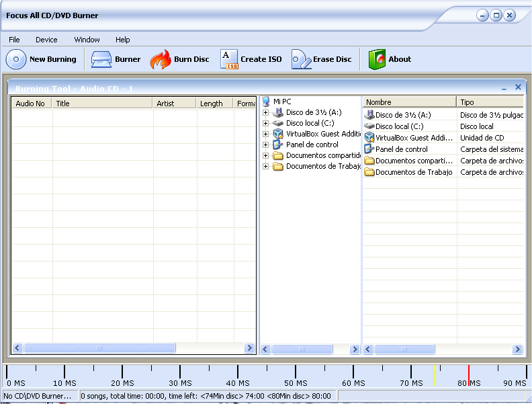The height and width of the screenshot is (404, 532).
Task: Open the Burner drive icon
Action: [101, 59]
